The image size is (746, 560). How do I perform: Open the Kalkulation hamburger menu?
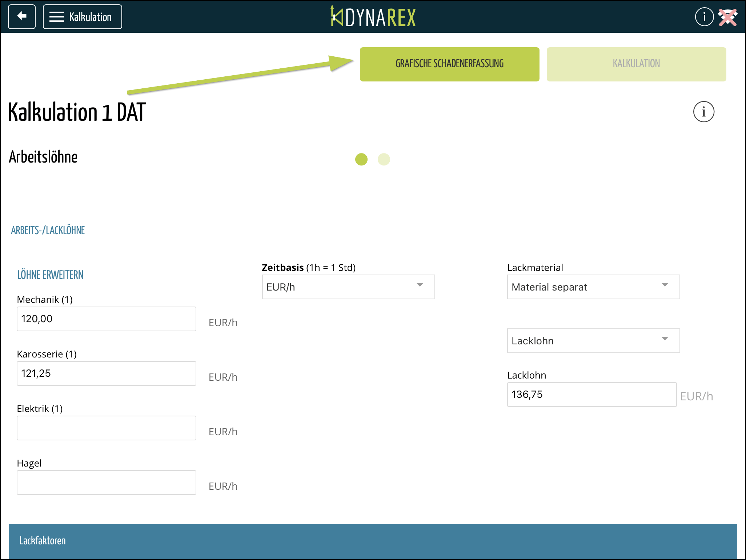click(83, 17)
